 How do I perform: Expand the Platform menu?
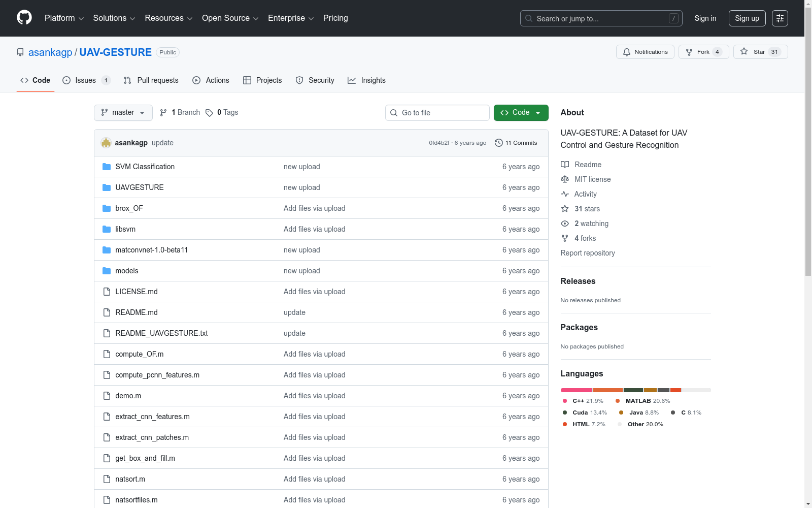click(x=64, y=18)
